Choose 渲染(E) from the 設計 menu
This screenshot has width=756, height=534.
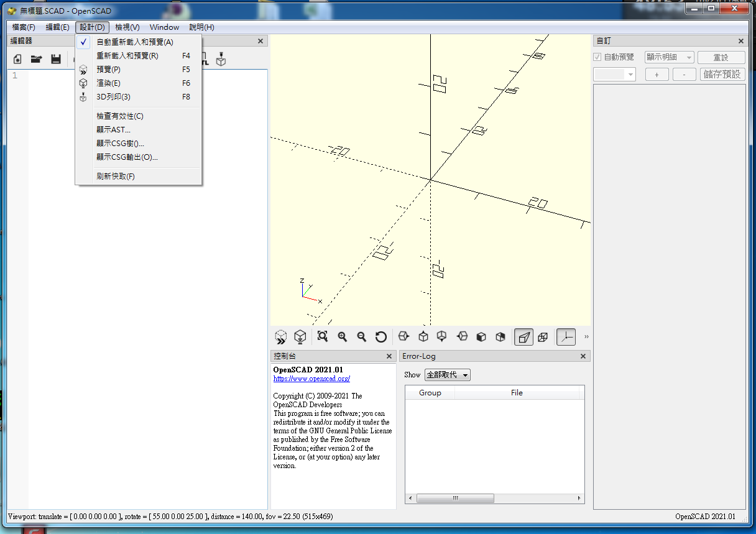click(x=138, y=83)
